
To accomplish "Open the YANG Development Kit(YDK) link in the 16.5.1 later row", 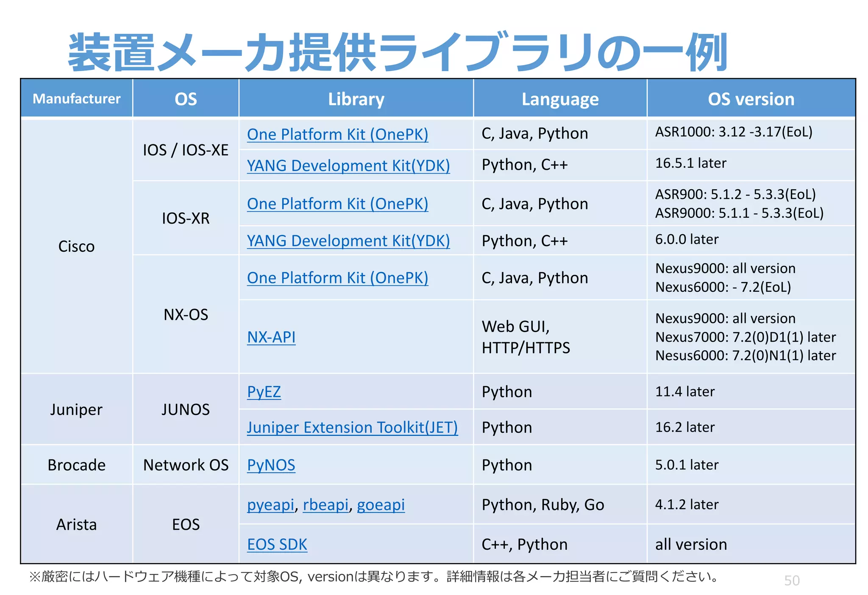I will click(348, 166).
